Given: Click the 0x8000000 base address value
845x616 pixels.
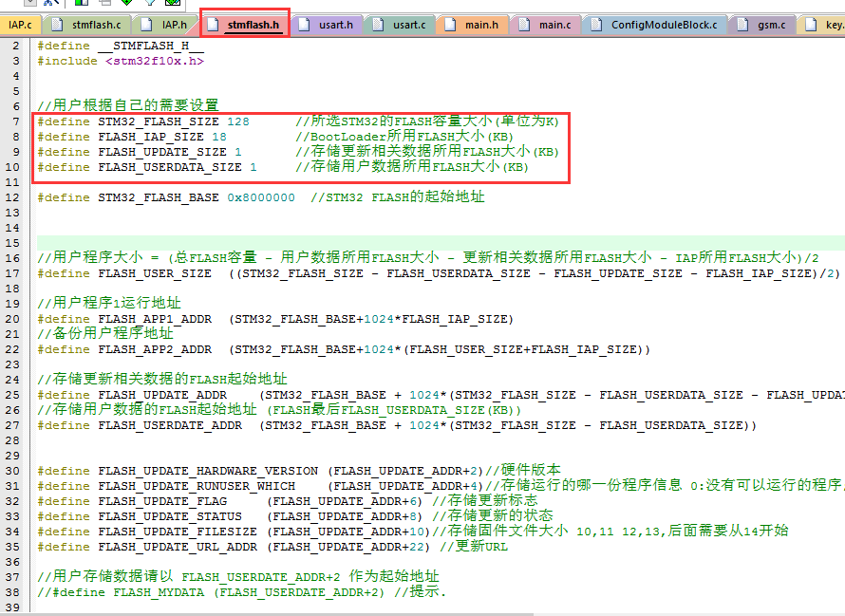Looking at the screenshot, I should [x=261, y=197].
